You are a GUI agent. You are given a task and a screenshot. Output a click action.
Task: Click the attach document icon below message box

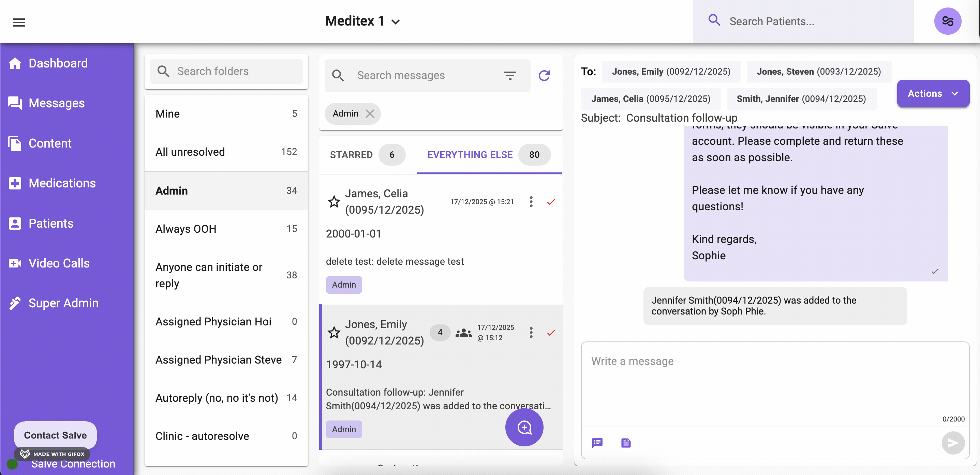click(626, 443)
